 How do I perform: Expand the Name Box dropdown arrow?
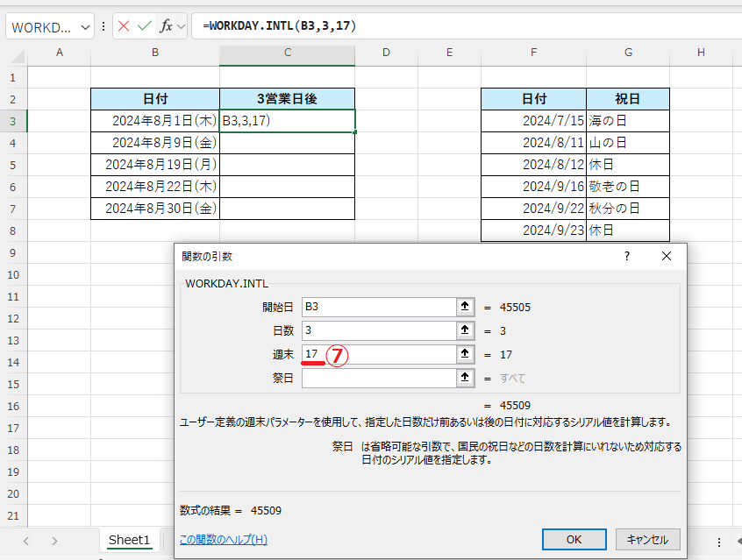pyautogui.click(x=85, y=27)
